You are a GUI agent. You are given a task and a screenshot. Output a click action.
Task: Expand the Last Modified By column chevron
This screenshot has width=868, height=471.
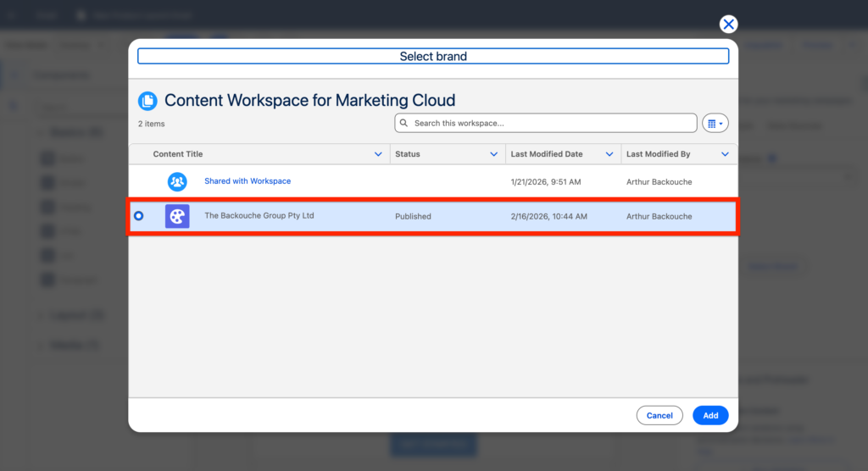pos(725,154)
